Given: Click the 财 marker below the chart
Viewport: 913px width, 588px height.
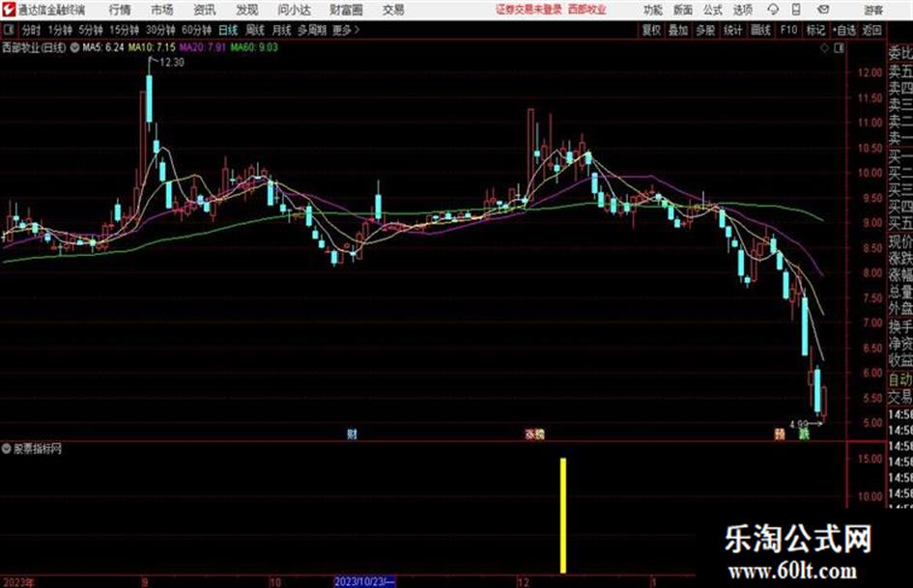Looking at the screenshot, I should (352, 434).
